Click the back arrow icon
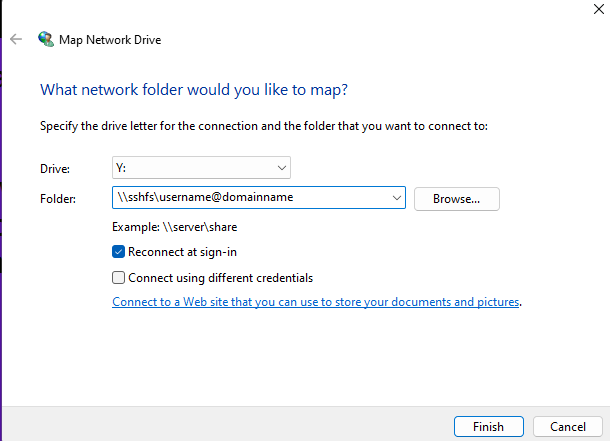Screen dimensions: 610x441 point(16,39)
